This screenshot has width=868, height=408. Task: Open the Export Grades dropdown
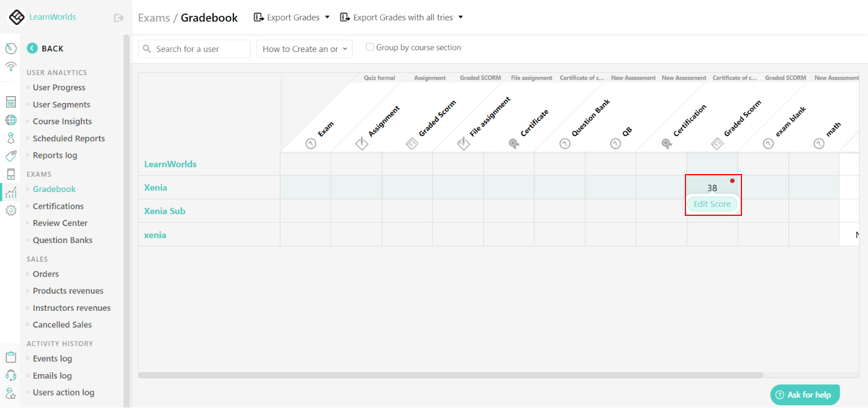[x=291, y=17]
